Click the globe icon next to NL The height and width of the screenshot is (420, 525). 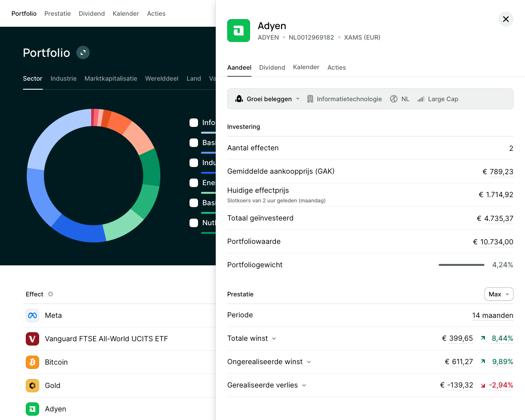(x=394, y=99)
